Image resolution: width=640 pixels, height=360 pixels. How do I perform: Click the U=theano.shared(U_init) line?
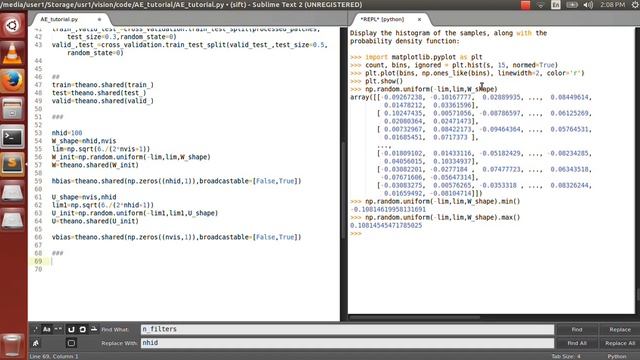coord(95,221)
